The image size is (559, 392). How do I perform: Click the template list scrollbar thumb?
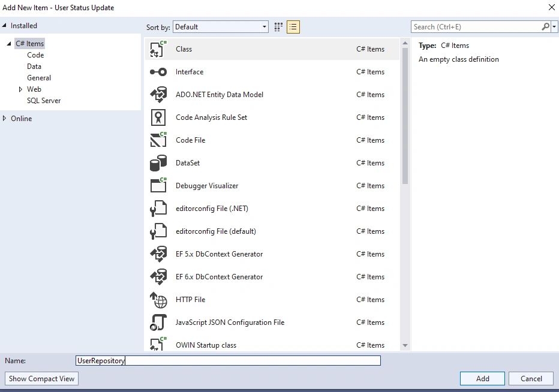click(405, 116)
